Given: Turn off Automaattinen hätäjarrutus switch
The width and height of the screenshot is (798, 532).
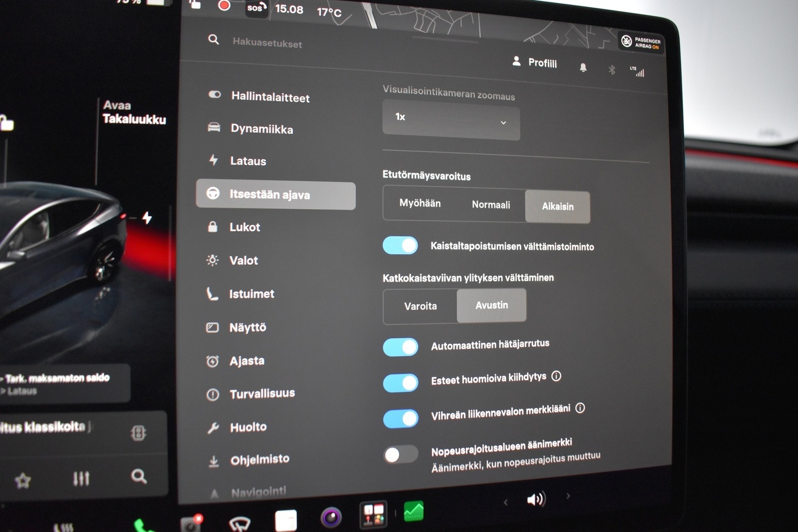Looking at the screenshot, I should [x=401, y=347].
